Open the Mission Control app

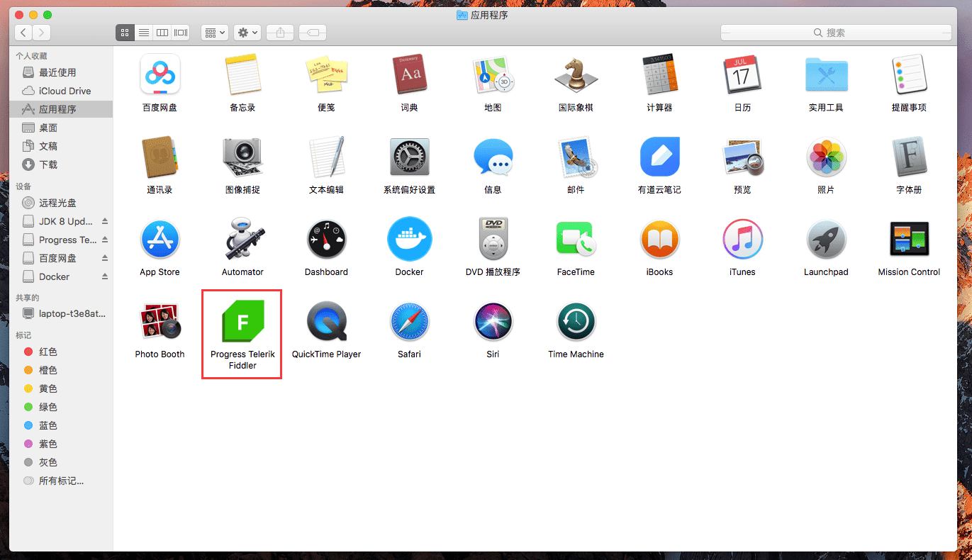[x=909, y=239]
